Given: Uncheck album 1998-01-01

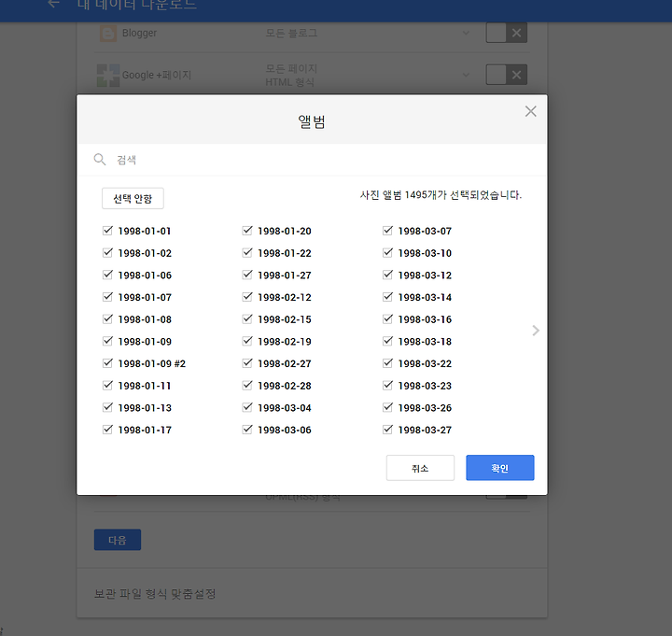Looking at the screenshot, I should pos(107,231).
